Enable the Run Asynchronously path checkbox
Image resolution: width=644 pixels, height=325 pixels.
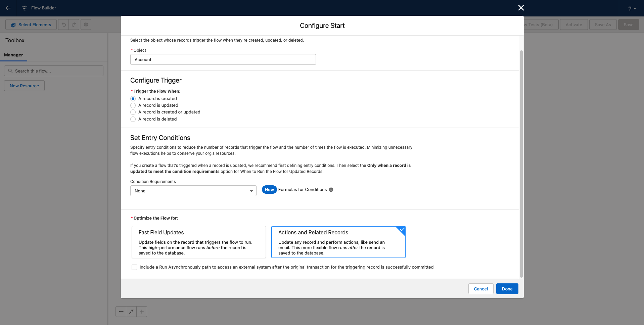(x=134, y=267)
